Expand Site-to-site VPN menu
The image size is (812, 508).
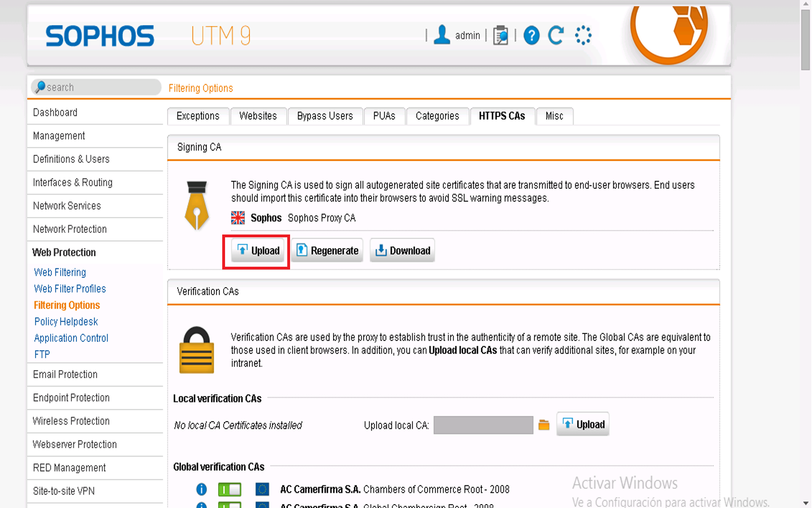coord(95,491)
